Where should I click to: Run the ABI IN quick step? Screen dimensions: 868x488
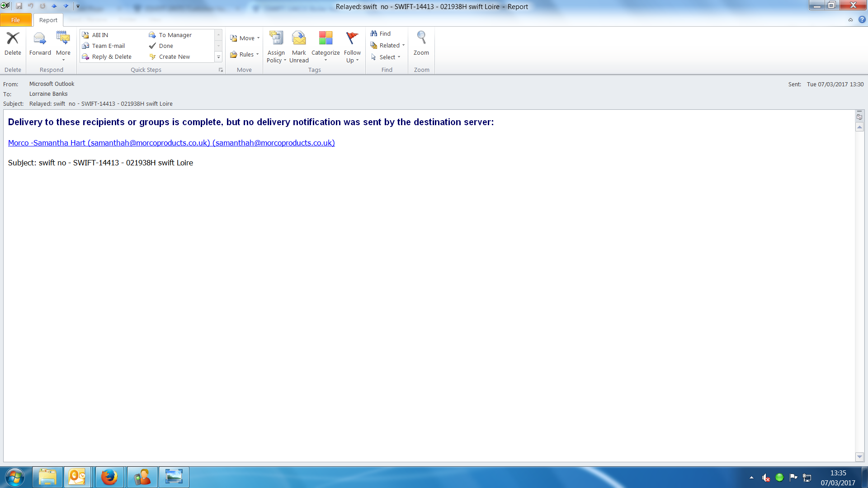[x=100, y=35]
